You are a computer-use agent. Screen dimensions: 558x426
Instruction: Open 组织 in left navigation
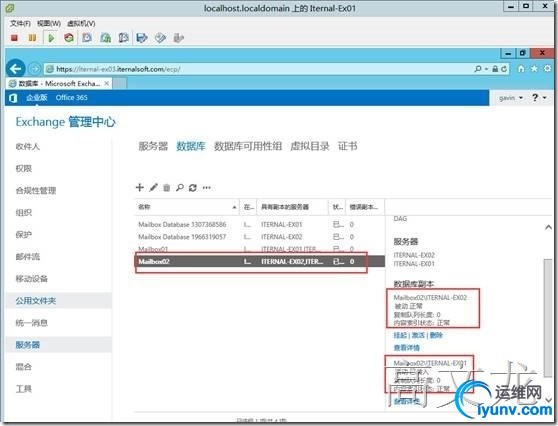pyautogui.click(x=23, y=213)
